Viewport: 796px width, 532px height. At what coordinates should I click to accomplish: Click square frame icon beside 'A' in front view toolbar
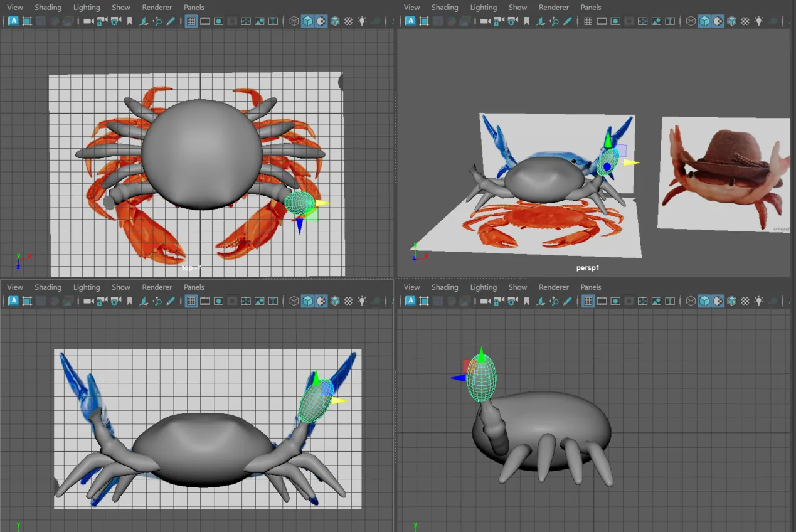[27, 301]
